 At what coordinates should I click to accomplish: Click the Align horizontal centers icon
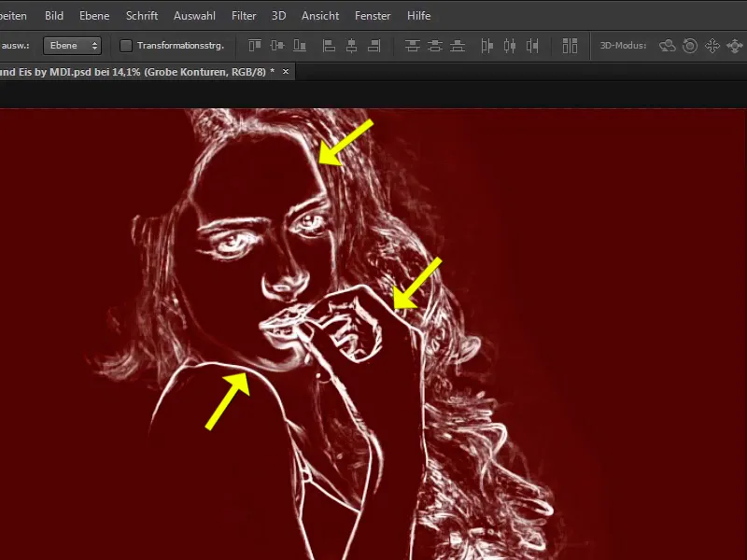coord(352,46)
